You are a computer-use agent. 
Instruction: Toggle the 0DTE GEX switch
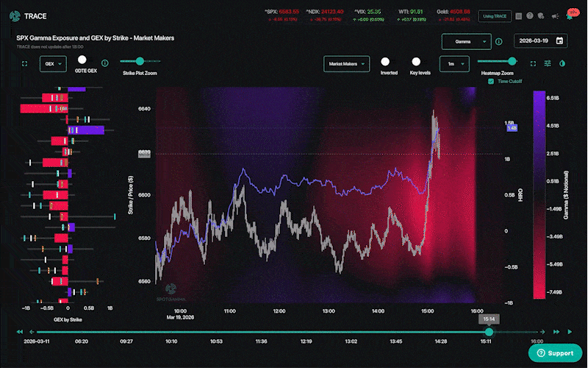click(x=82, y=60)
